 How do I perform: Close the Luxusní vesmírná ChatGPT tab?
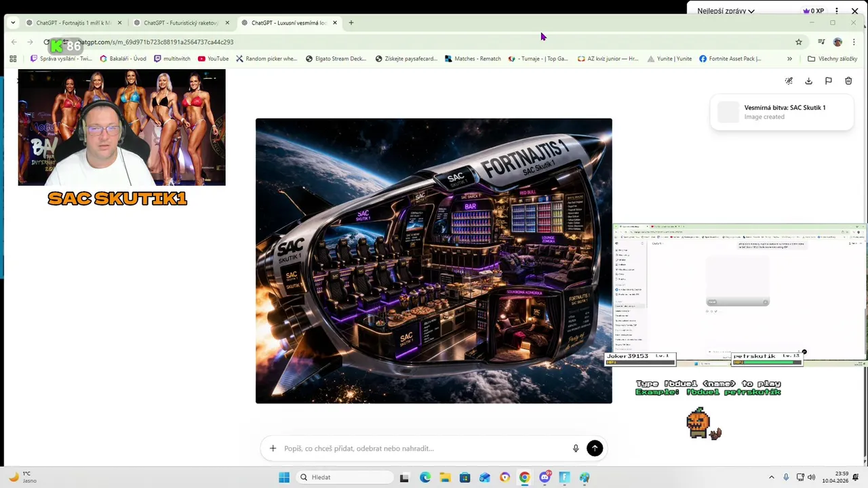[x=334, y=22]
